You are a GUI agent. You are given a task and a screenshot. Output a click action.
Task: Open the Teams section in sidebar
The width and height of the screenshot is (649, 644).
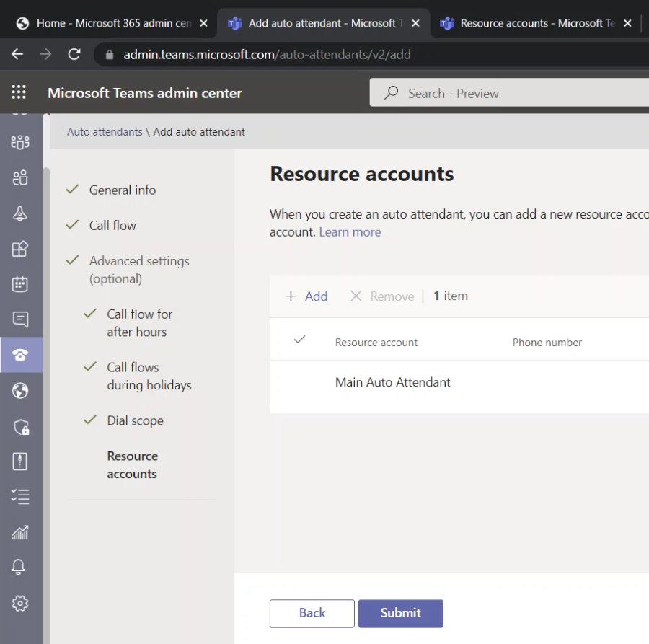tap(20, 142)
